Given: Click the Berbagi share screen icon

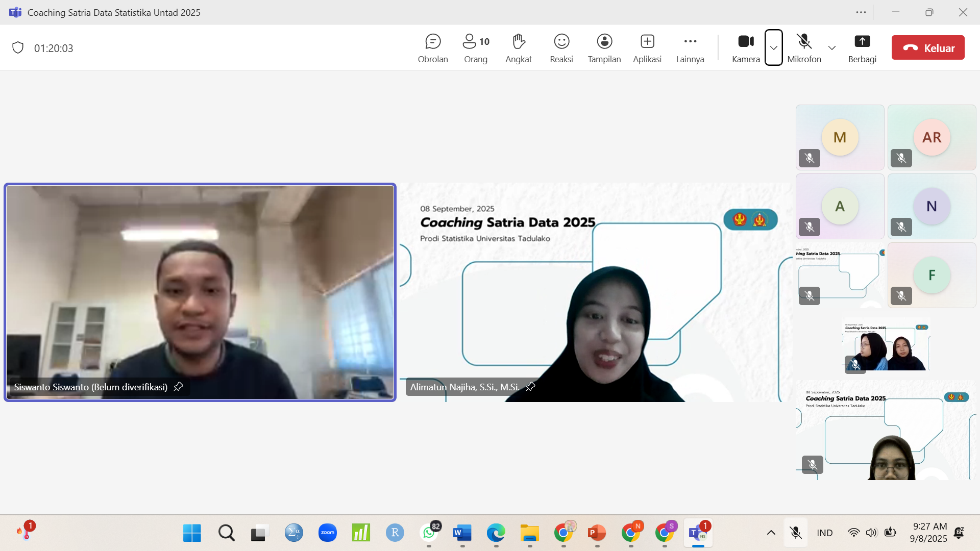Looking at the screenshot, I should point(862,42).
